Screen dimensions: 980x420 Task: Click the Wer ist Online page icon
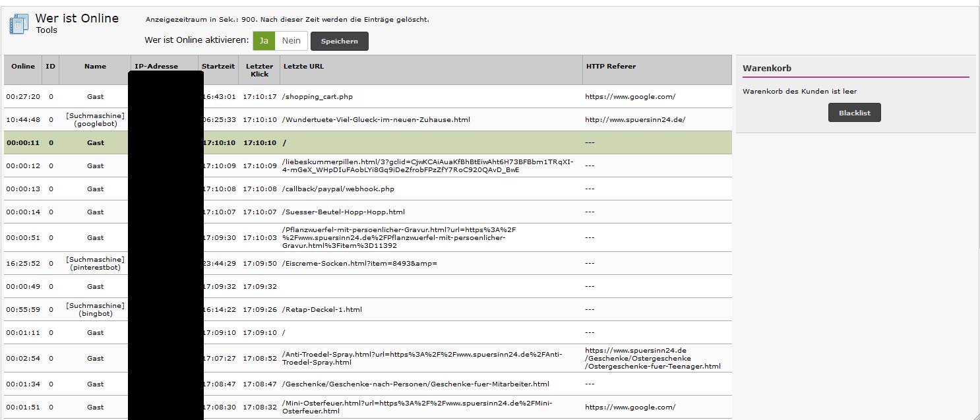[18, 24]
